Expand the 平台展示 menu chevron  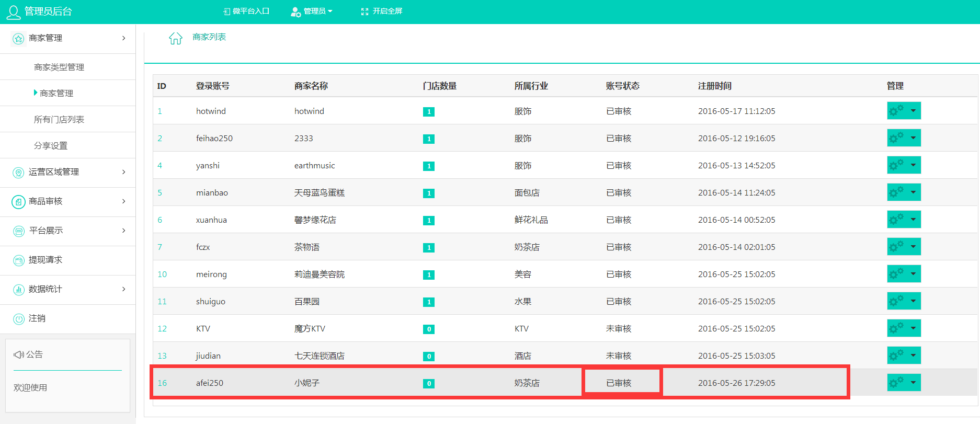click(124, 231)
